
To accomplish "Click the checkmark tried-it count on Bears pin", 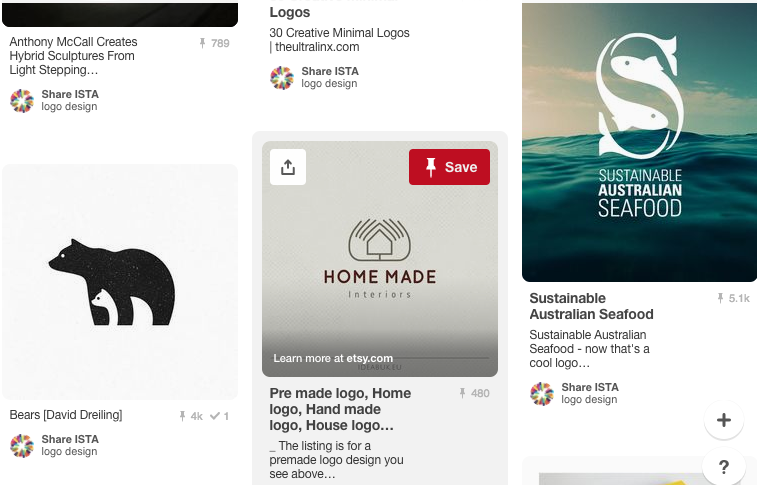I will (x=219, y=416).
